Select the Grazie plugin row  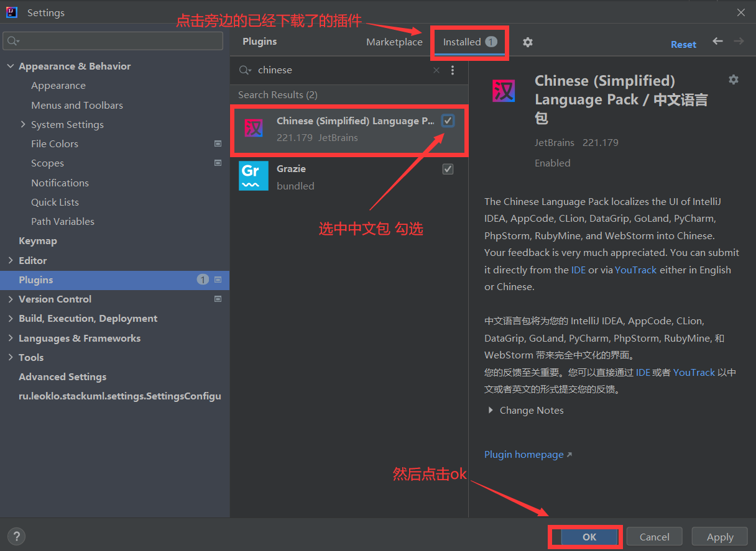[x=349, y=176]
